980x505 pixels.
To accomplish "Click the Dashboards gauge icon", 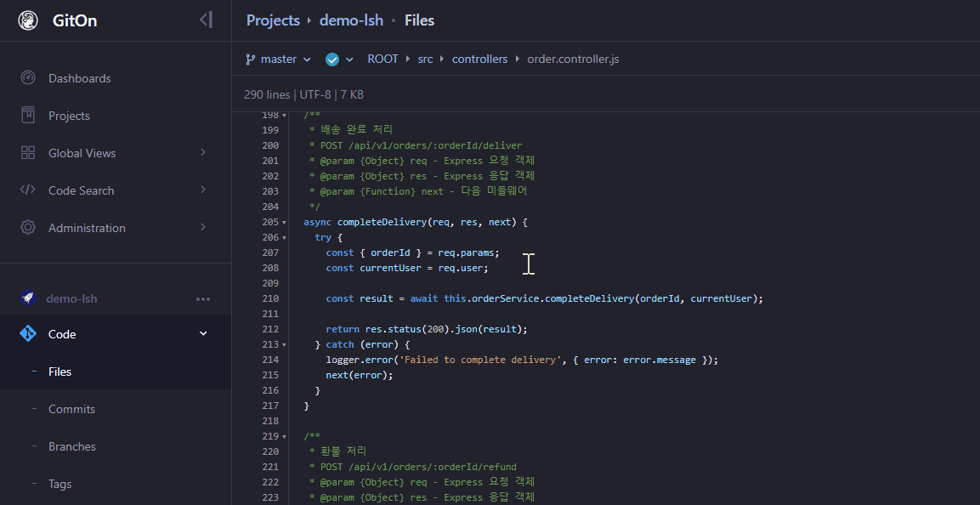I will click(28, 78).
